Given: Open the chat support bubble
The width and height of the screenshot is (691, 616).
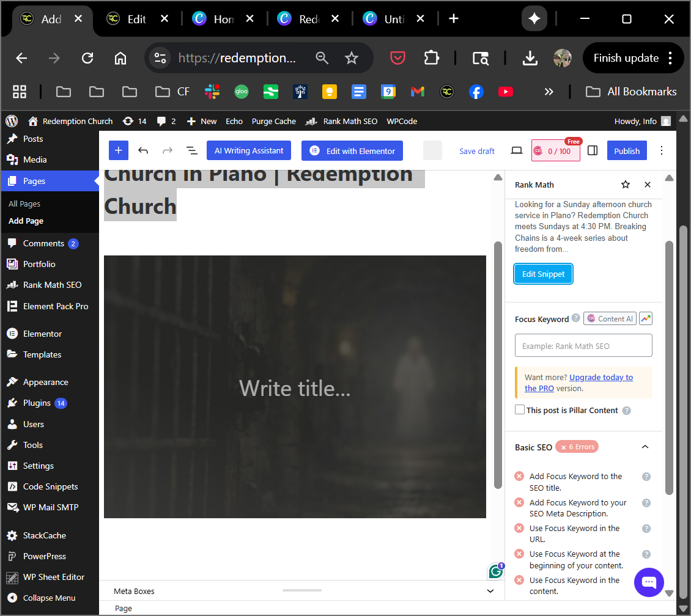Looking at the screenshot, I should [649, 582].
